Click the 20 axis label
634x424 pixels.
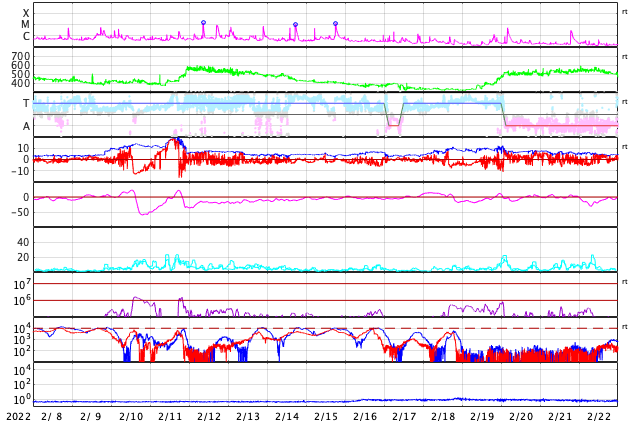[x=23, y=257]
